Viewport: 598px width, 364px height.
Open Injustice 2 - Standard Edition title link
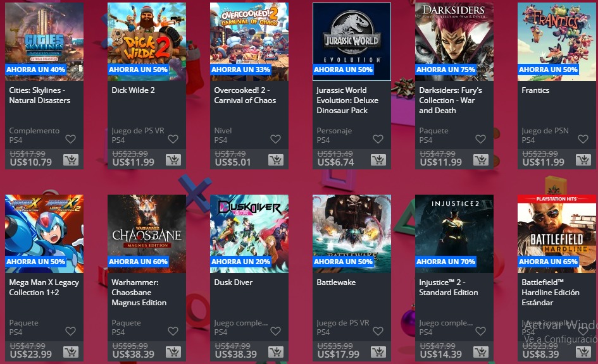pos(449,288)
